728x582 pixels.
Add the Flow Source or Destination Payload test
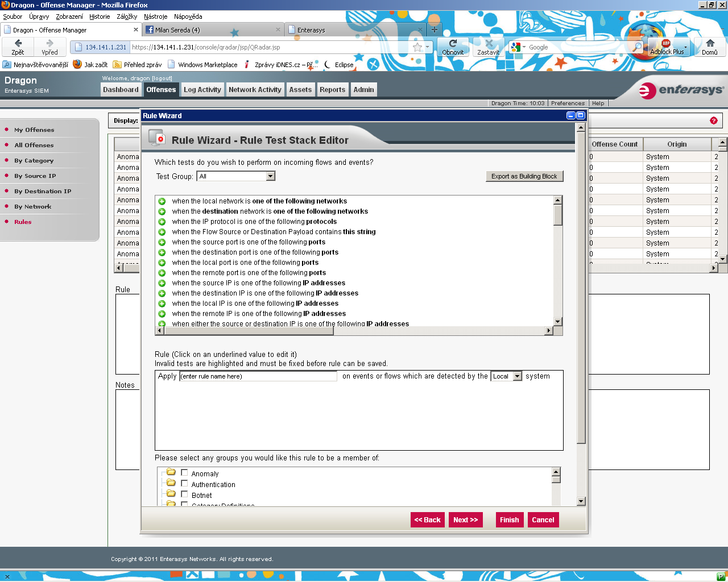click(x=162, y=232)
